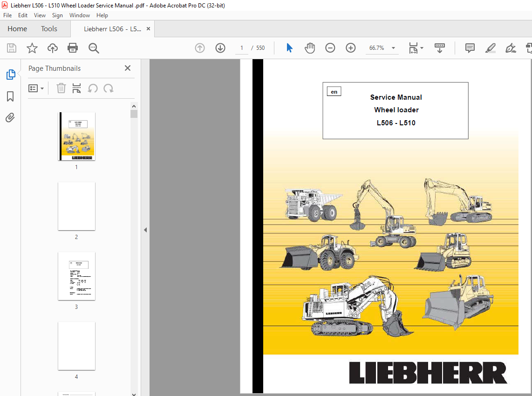The width and height of the screenshot is (532, 396).
Task: Click the 'en' language box
Action: [x=334, y=92]
